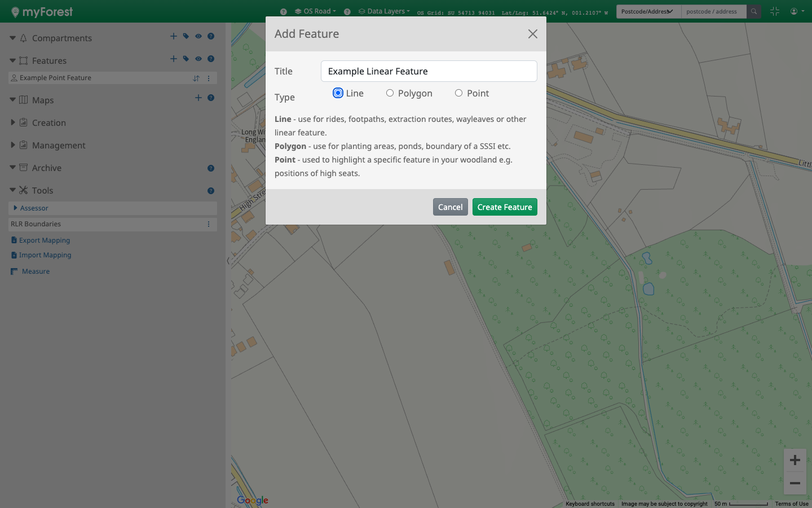The width and height of the screenshot is (812, 508).
Task: Open the Postcode/Address dropdown
Action: [x=648, y=11]
